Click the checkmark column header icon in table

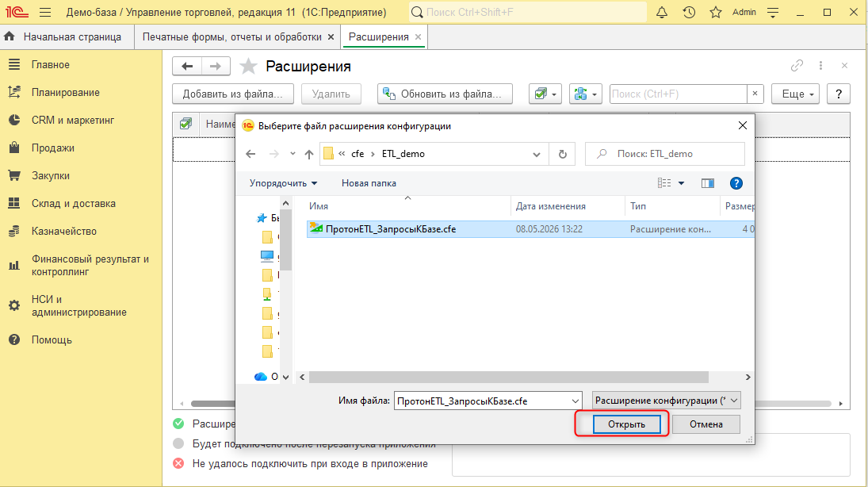[x=185, y=124]
